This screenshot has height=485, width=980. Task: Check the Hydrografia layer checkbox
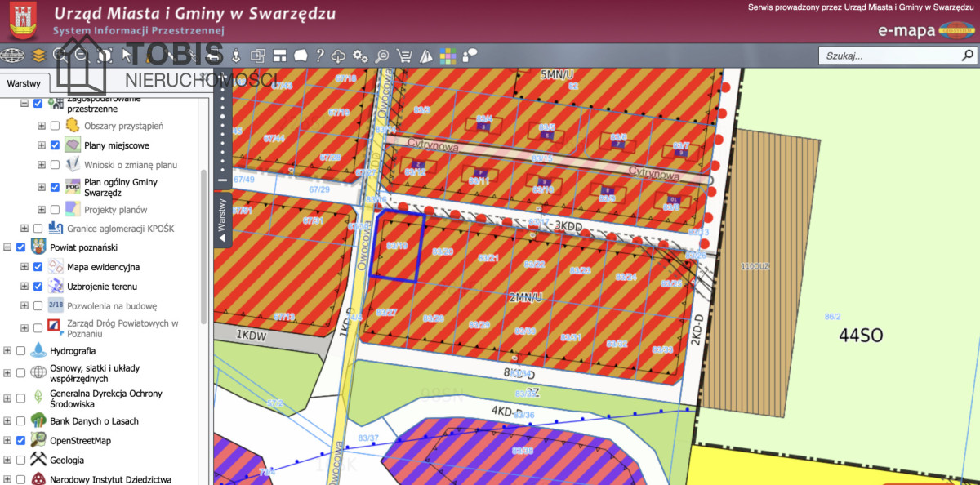pos(20,351)
